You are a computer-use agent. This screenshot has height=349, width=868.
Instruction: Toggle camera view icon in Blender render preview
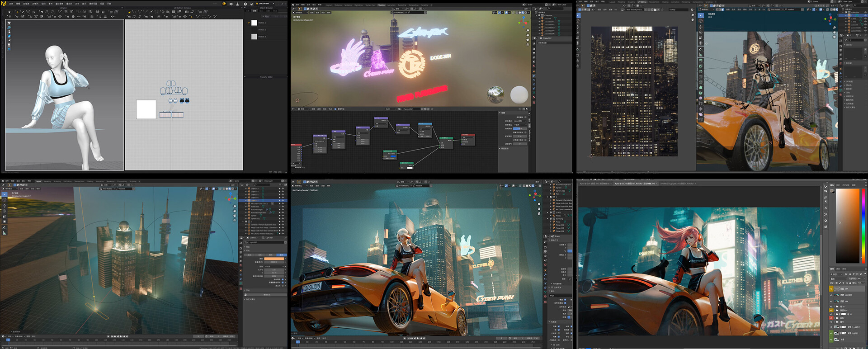[539, 213]
